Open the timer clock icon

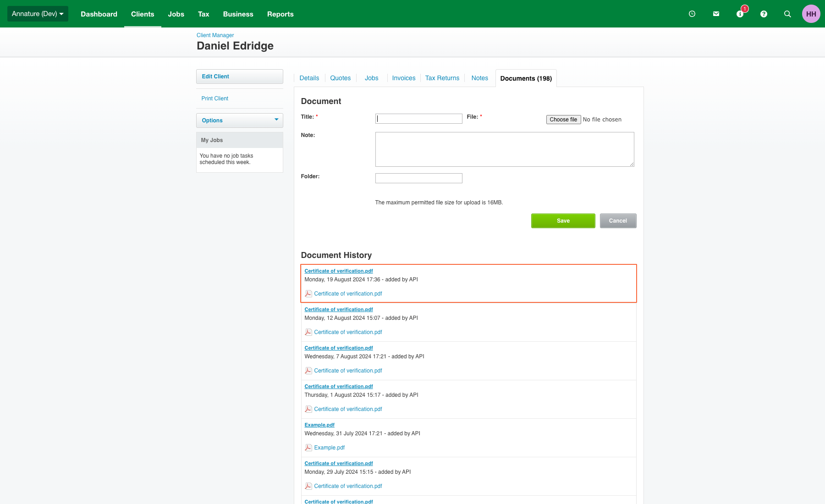pos(692,14)
